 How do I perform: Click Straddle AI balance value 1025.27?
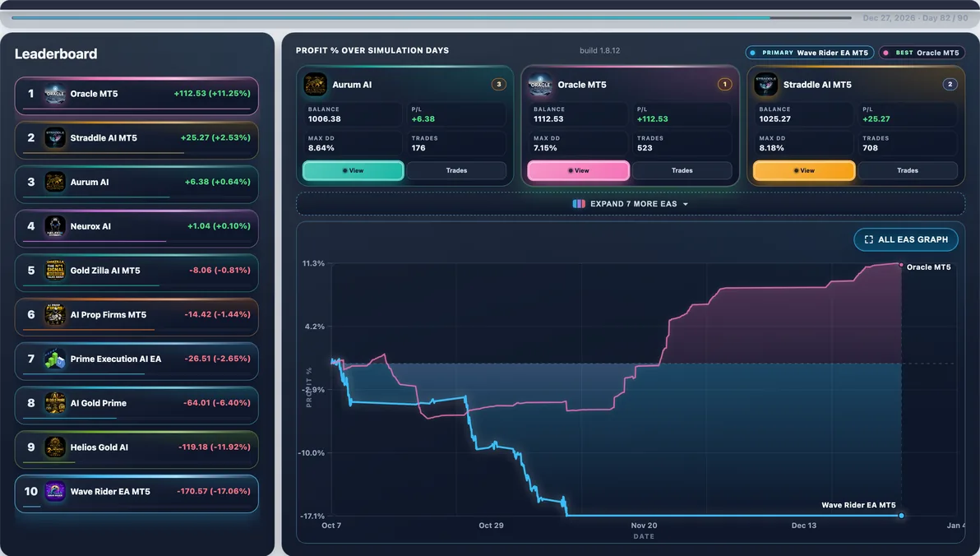pyautogui.click(x=775, y=118)
